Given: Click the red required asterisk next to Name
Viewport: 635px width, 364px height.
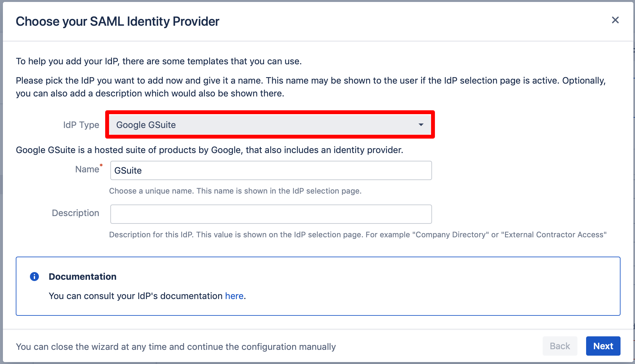Looking at the screenshot, I should [101, 165].
